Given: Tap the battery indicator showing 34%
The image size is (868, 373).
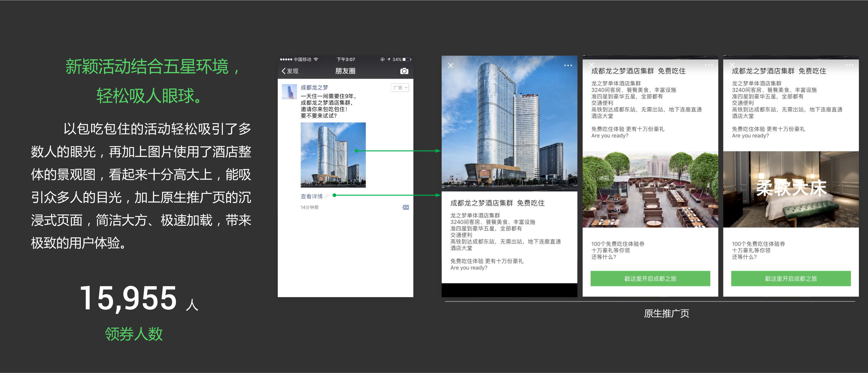Looking at the screenshot, I should (x=402, y=59).
